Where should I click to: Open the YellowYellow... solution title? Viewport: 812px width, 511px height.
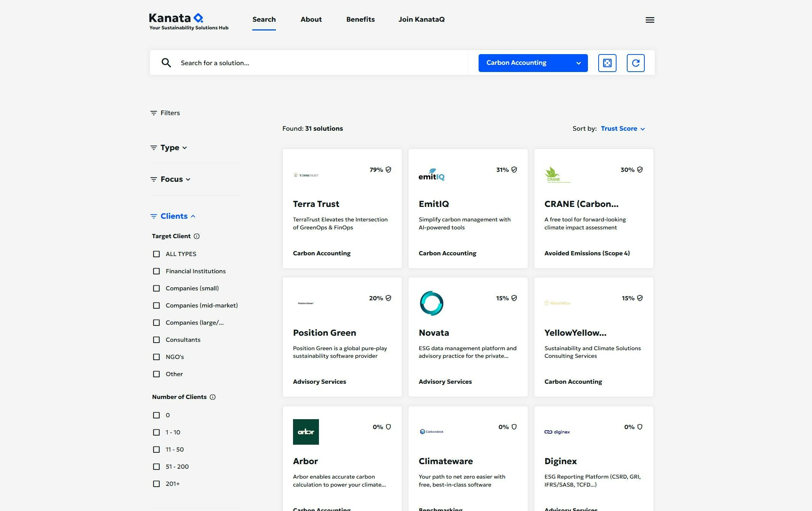click(575, 333)
